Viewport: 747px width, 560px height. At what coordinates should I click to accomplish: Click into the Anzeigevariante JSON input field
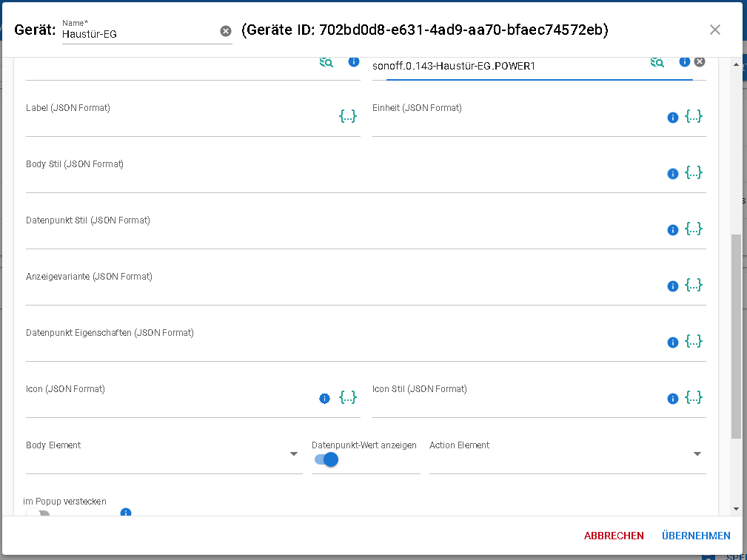[341, 294]
